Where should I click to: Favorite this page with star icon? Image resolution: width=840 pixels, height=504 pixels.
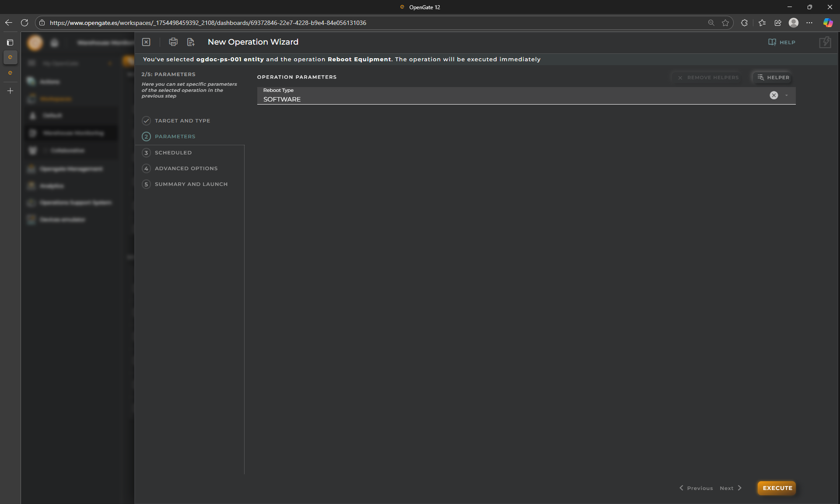click(725, 23)
